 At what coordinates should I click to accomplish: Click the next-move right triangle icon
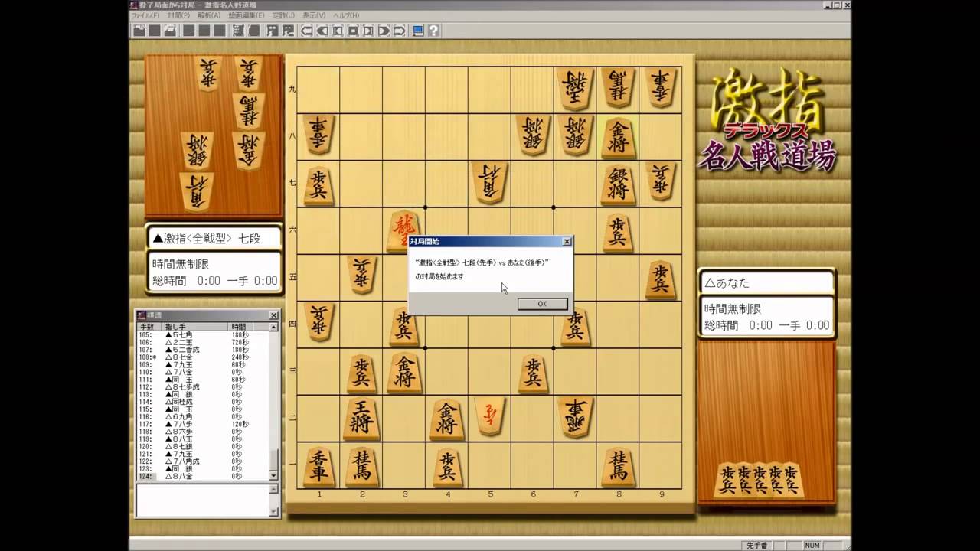pos(384,31)
